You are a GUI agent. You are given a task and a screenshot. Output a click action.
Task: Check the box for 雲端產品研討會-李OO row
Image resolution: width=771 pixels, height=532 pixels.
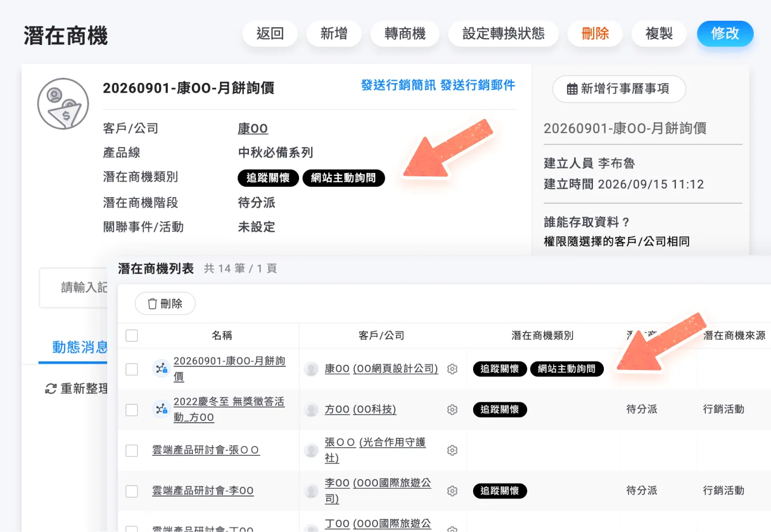click(132, 491)
